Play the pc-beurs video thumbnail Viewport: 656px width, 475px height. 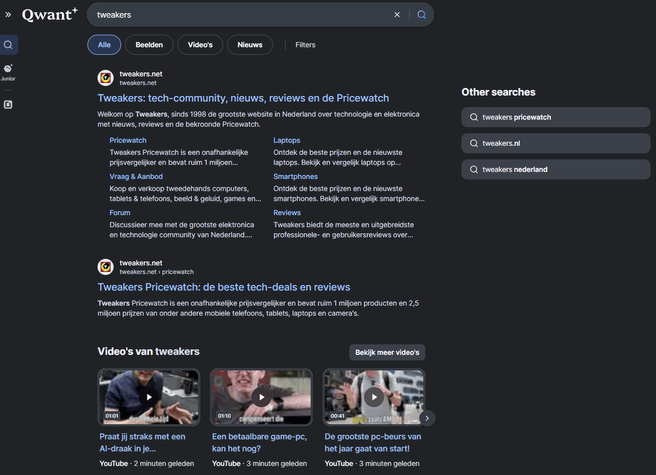(374, 397)
